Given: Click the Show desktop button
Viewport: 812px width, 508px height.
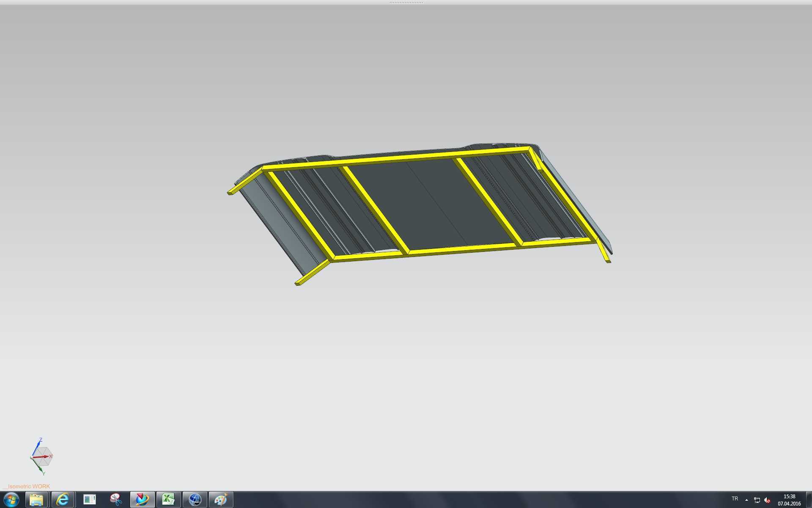Looking at the screenshot, I should click(809, 500).
